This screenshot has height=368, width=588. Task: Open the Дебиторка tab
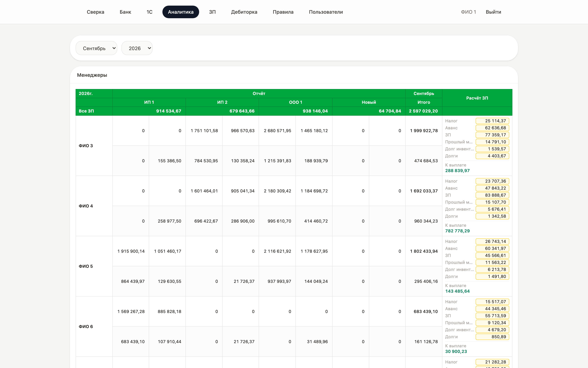click(x=244, y=12)
